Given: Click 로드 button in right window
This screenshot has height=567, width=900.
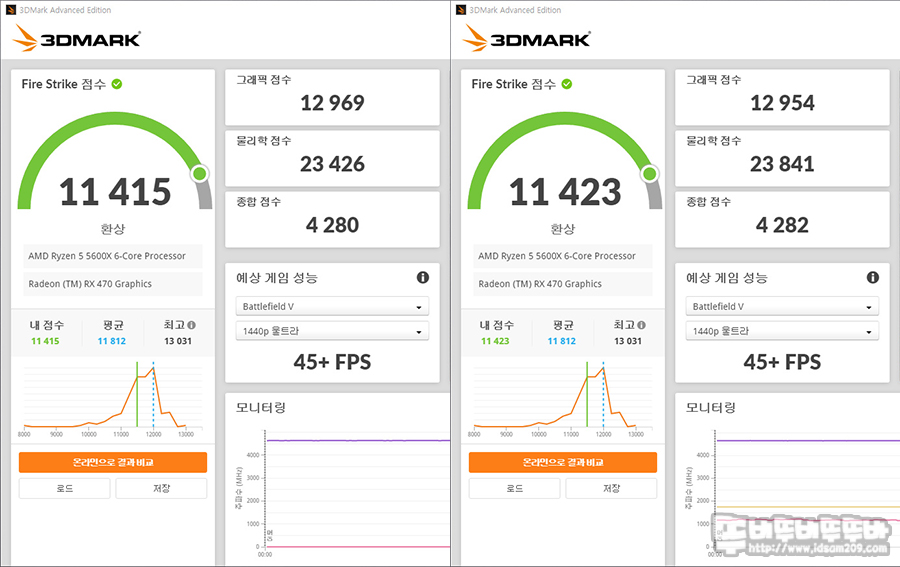Looking at the screenshot, I should pos(515,488).
